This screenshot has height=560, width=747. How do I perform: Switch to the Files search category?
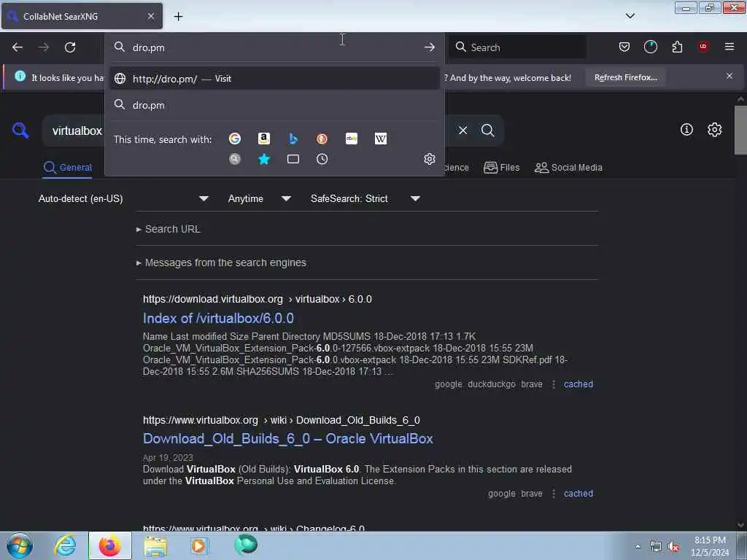coord(502,168)
